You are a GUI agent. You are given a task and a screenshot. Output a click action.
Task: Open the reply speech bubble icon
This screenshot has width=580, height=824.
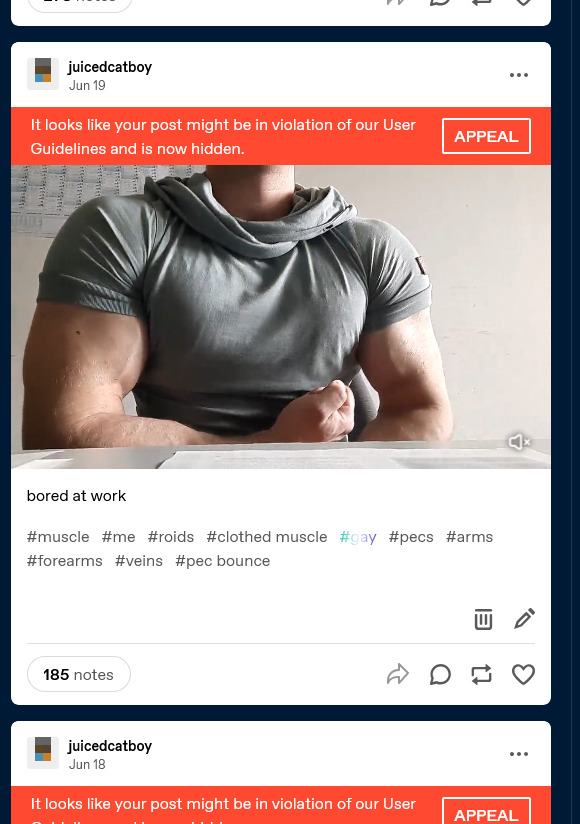tap(440, 674)
